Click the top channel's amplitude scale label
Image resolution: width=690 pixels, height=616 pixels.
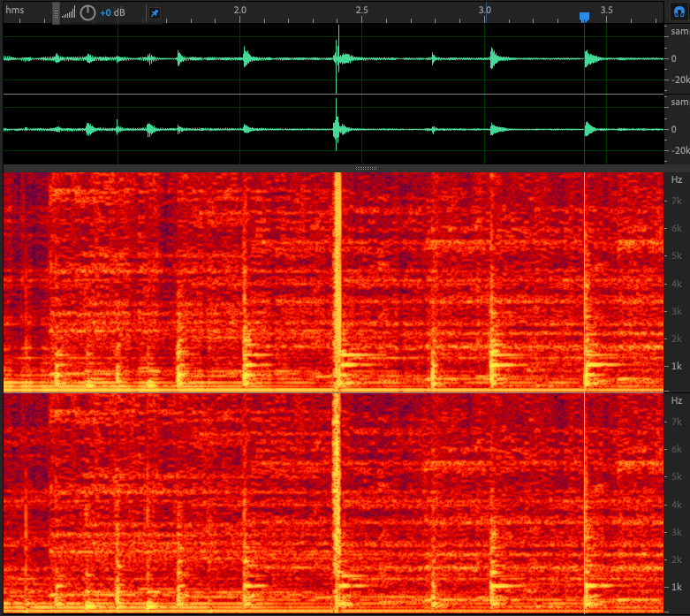coord(679,30)
